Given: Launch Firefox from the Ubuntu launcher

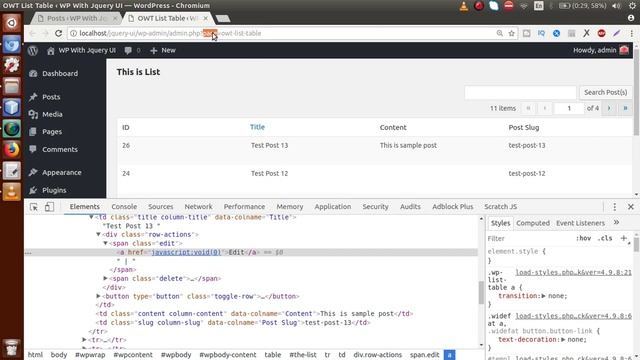Looking at the screenshot, I should [x=11, y=149].
